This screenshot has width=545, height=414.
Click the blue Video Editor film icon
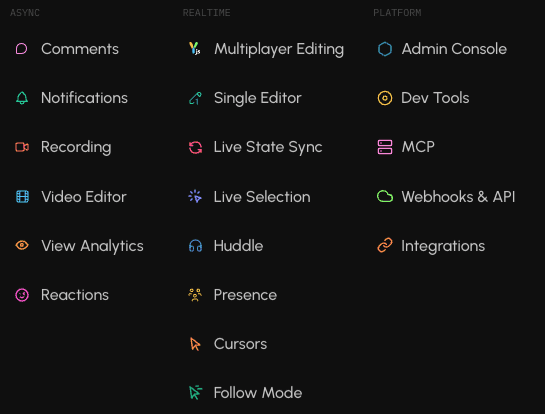tap(22, 197)
